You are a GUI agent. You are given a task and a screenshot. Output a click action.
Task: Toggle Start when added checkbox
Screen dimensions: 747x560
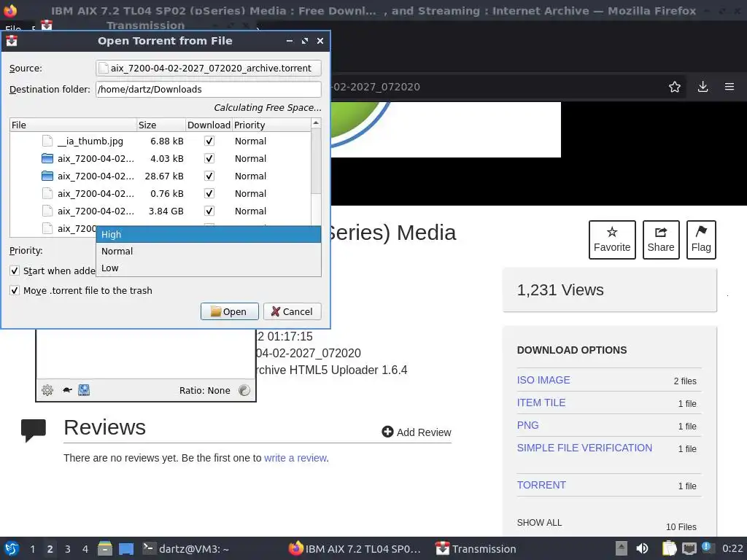coord(15,271)
